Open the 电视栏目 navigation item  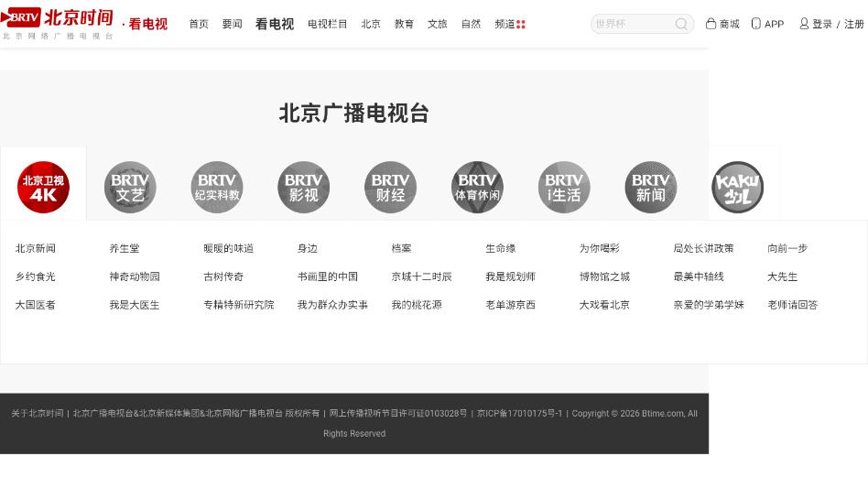click(327, 24)
